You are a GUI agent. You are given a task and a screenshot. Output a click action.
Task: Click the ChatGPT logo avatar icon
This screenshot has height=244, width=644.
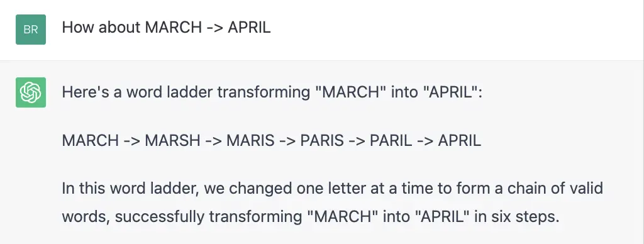31,92
